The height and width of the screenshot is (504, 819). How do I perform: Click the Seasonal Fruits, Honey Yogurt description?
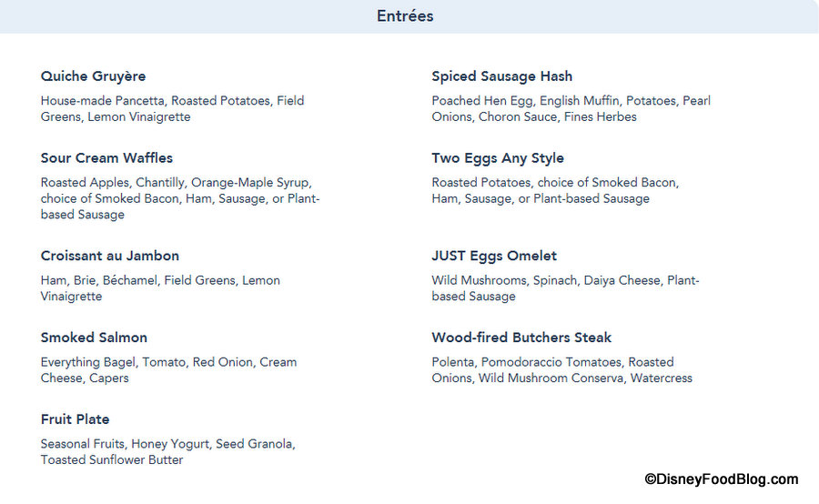point(167,451)
